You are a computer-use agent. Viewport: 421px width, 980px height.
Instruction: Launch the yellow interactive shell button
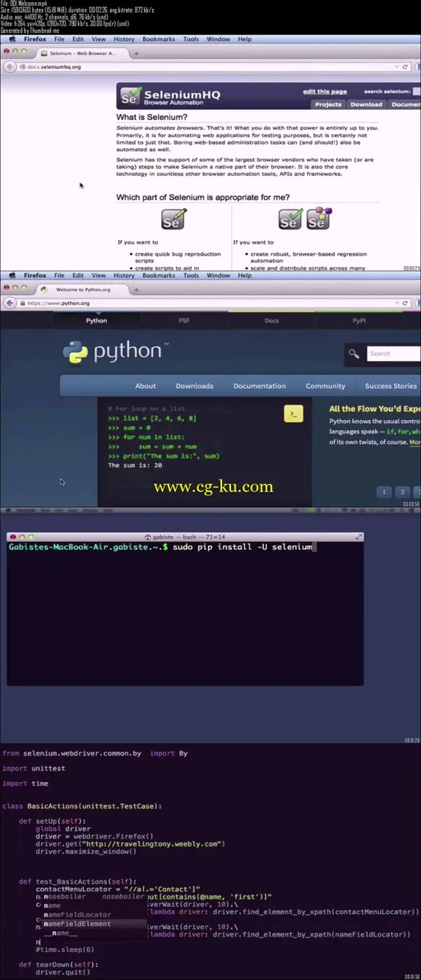point(294,414)
